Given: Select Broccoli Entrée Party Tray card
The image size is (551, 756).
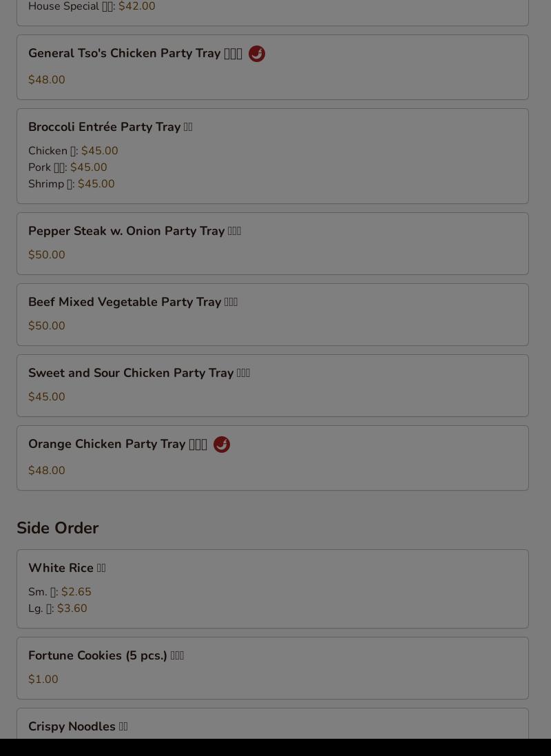Looking at the screenshot, I should (272, 156).
